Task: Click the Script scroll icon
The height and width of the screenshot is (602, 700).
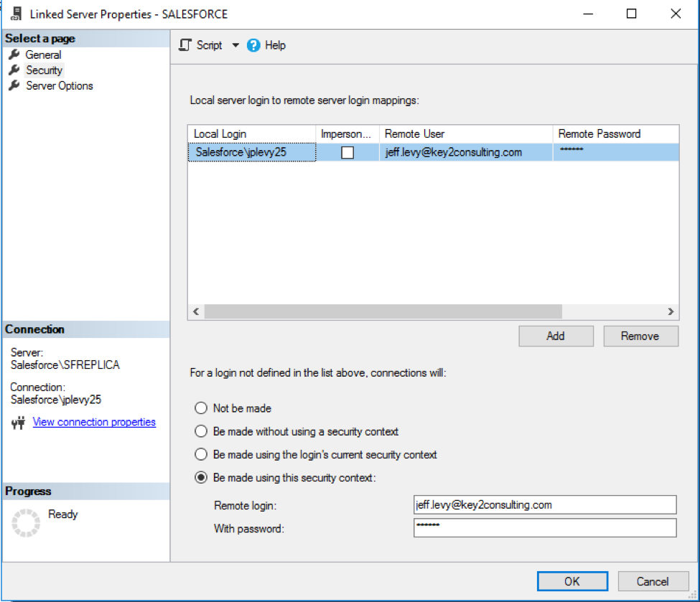Action: pos(185,45)
